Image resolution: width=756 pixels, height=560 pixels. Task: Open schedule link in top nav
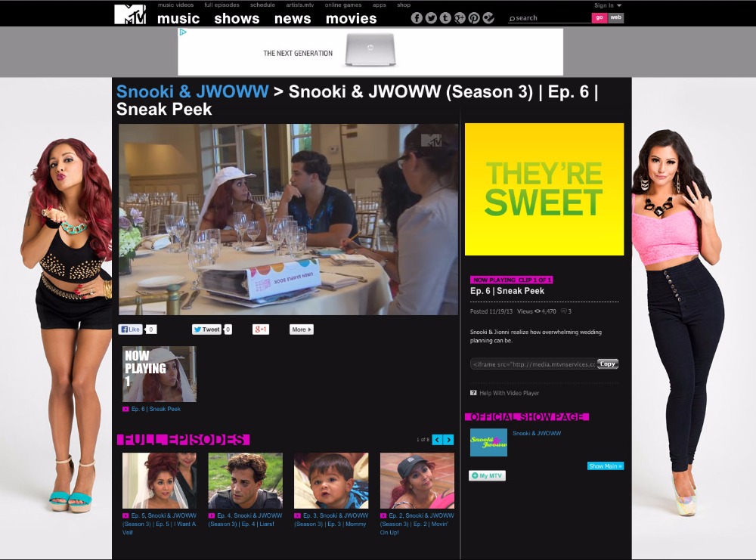[x=263, y=5]
